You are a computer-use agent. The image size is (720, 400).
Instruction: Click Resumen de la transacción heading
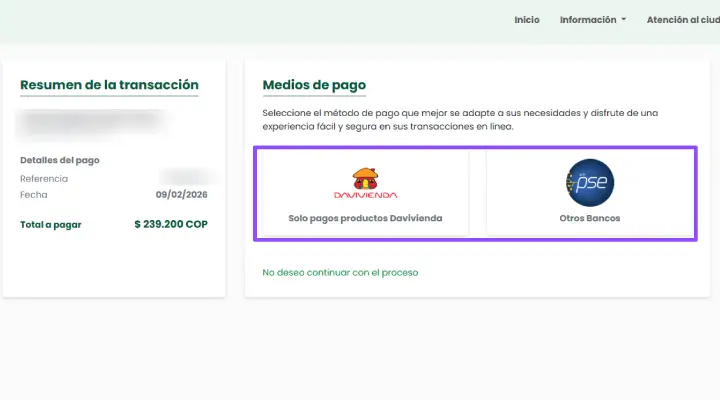coord(109,85)
